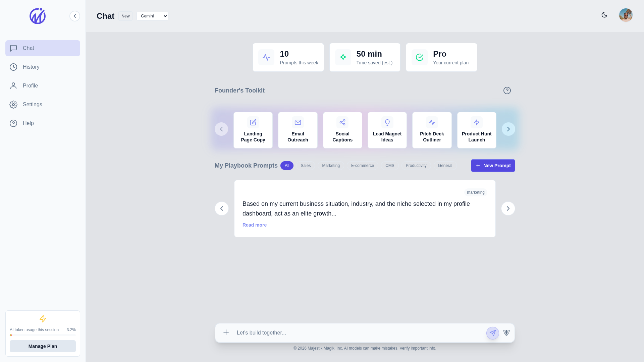The height and width of the screenshot is (362, 644).
Task: Click Read more on the prompt card
Action: coord(255,225)
